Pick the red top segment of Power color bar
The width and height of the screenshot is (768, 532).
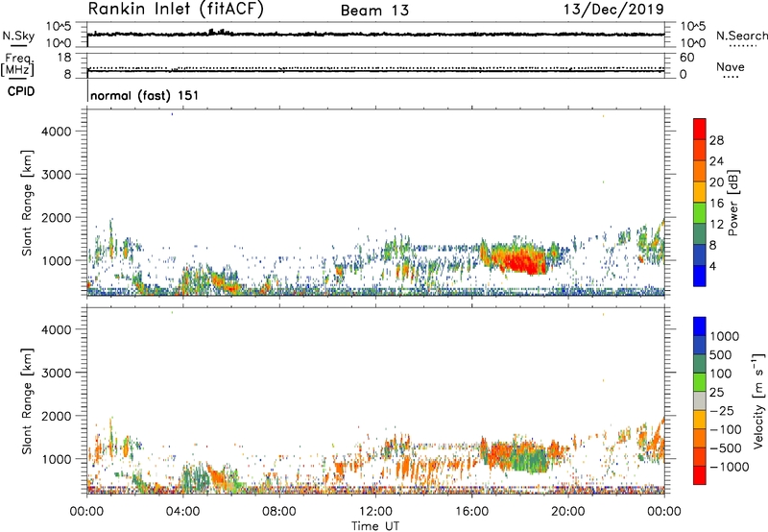tap(700, 129)
